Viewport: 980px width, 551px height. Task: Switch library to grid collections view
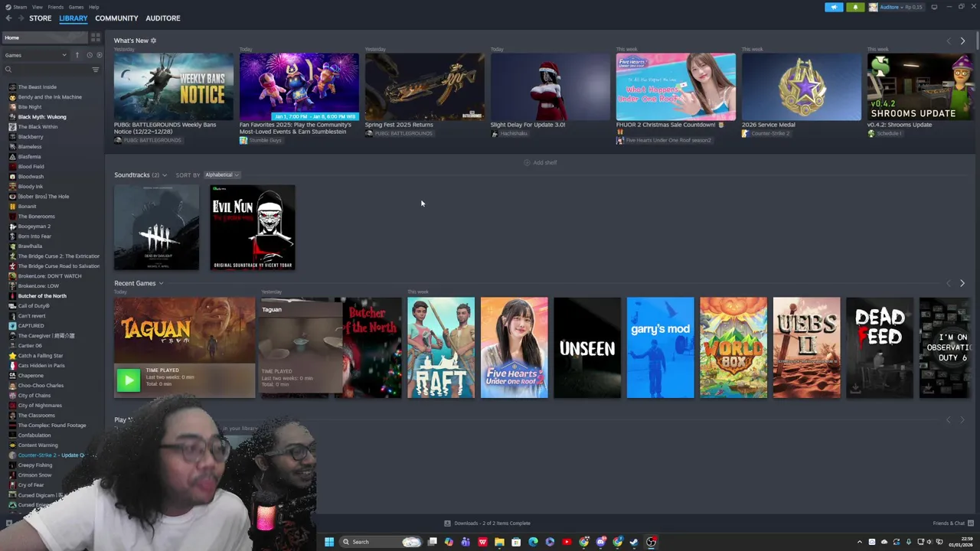[96, 37]
